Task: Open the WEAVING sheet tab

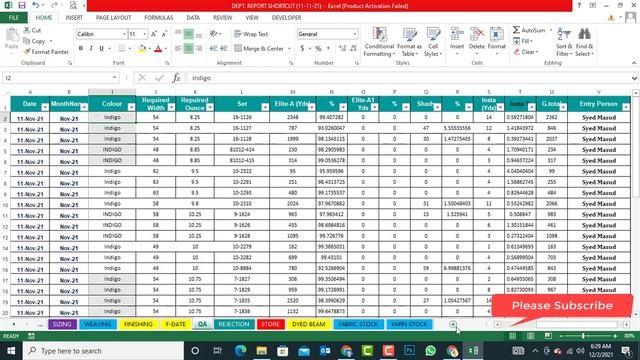Action: pos(98,324)
